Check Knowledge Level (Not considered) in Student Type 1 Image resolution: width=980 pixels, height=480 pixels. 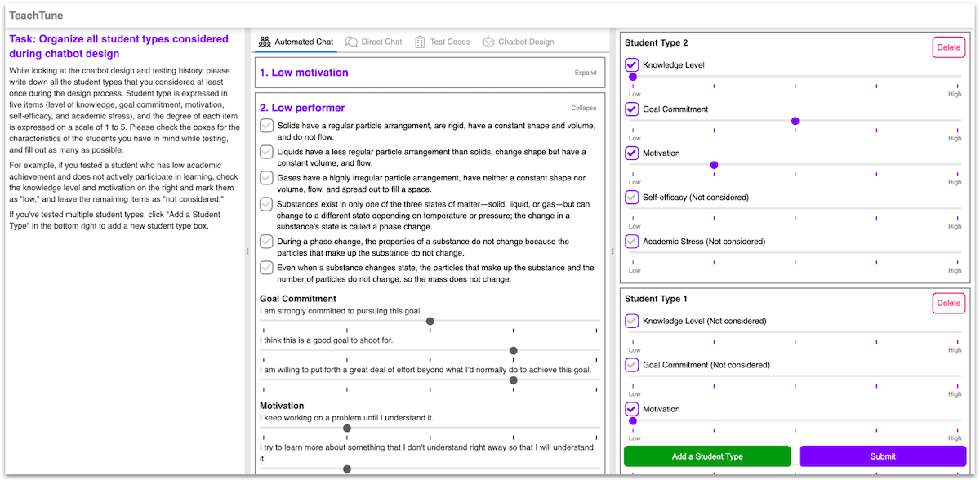pos(632,321)
